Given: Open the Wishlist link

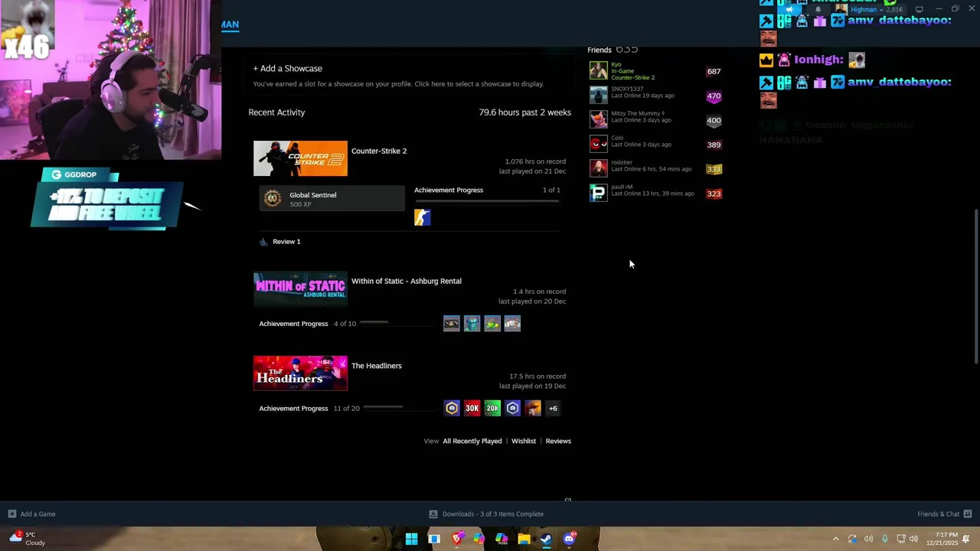Looking at the screenshot, I should coord(524,441).
